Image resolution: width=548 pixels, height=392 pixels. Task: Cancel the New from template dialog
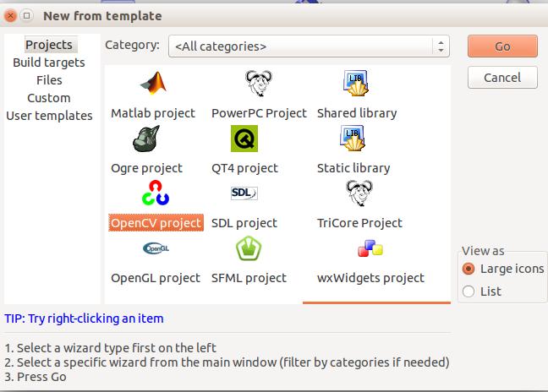click(x=502, y=77)
